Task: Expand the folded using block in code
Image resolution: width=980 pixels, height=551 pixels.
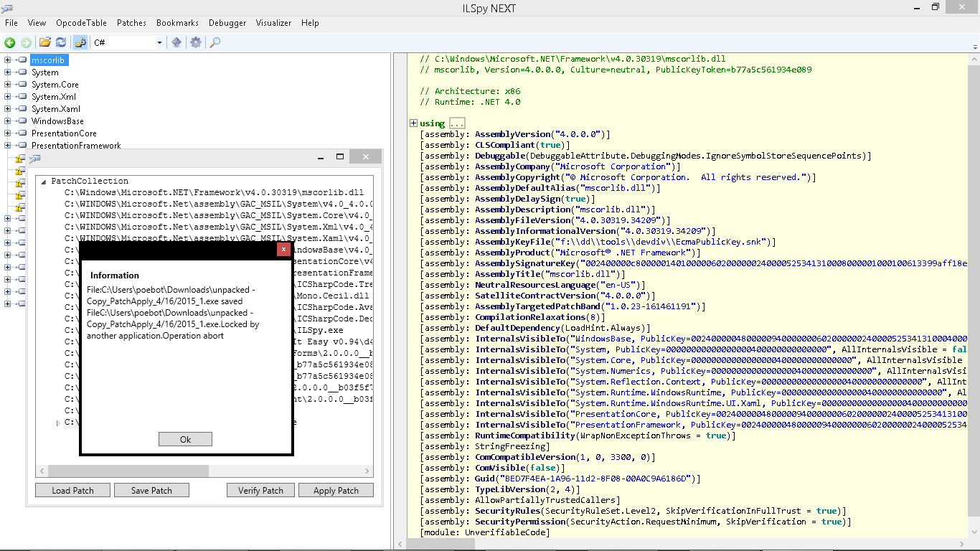Action: click(x=414, y=123)
